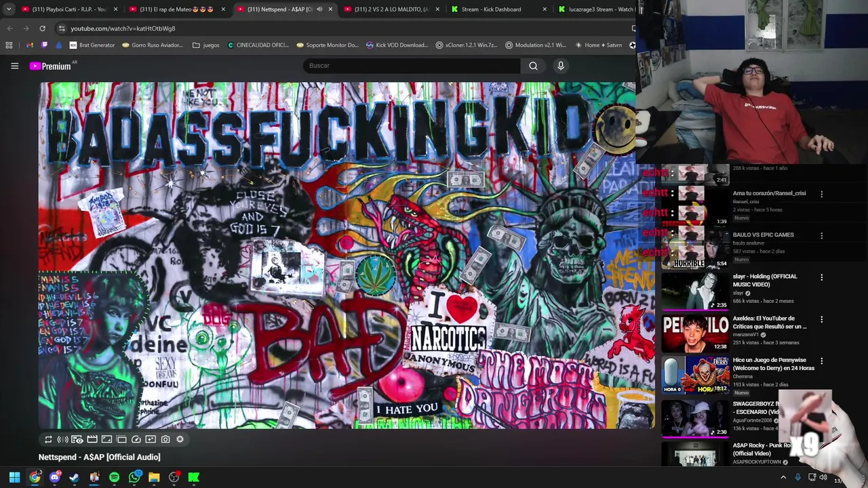Open BAULO VS EPIC GAMES title
The image size is (868, 488).
pos(763,235)
